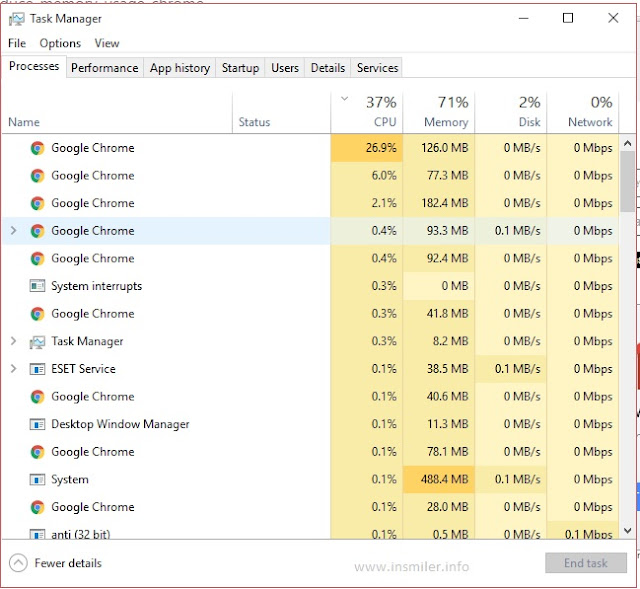
Task: Click the scrollbar down arrow
Action: pos(627,530)
